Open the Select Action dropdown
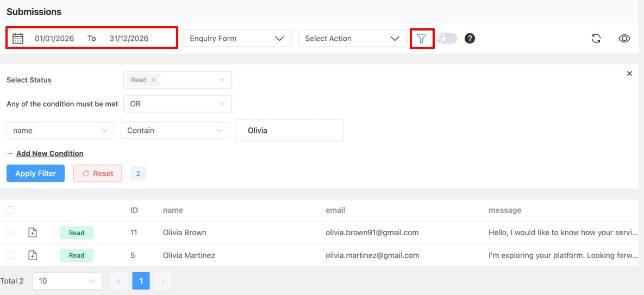The height and width of the screenshot is (295, 644). (352, 38)
